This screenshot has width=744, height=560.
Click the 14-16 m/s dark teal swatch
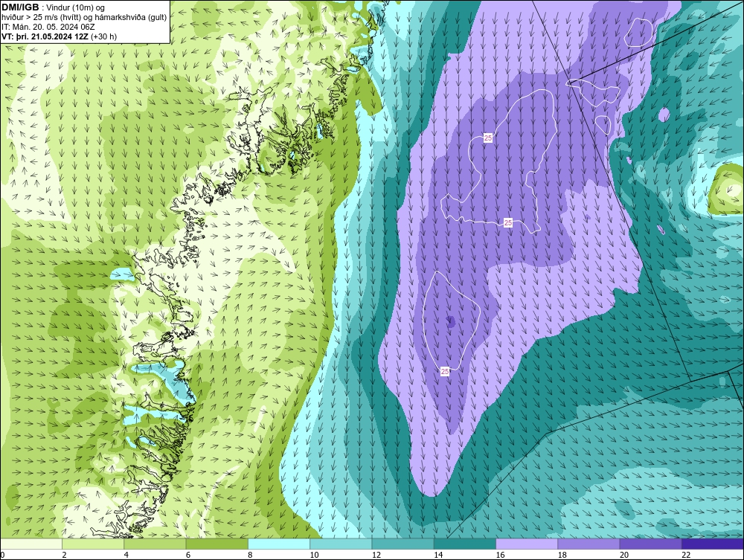pos(465,544)
